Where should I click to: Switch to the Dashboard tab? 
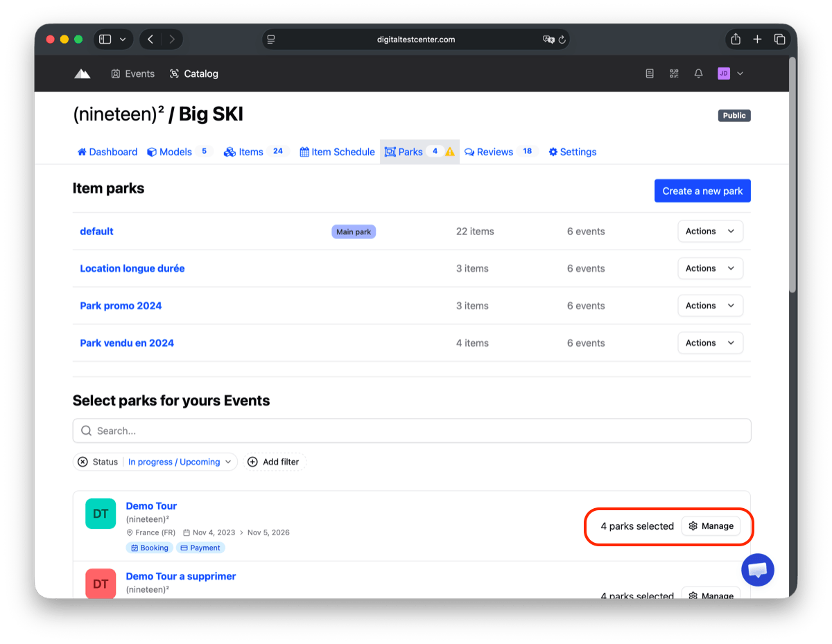(107, 152)
